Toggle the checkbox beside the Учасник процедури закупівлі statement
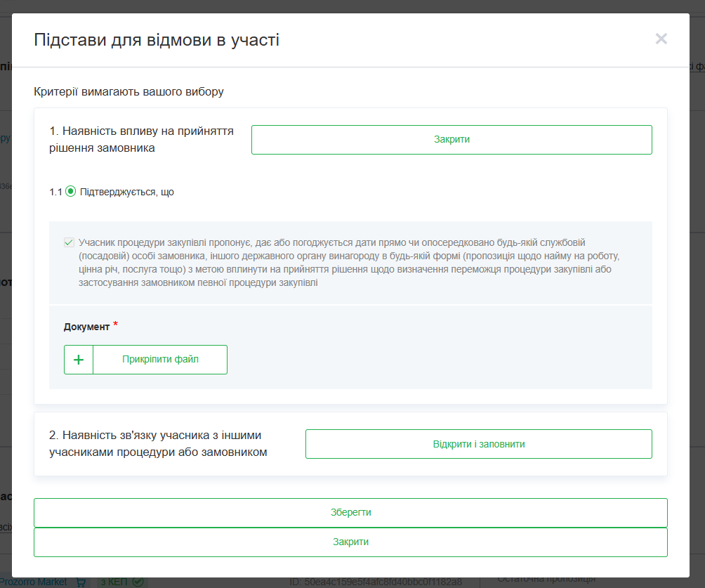 [69, 242]
